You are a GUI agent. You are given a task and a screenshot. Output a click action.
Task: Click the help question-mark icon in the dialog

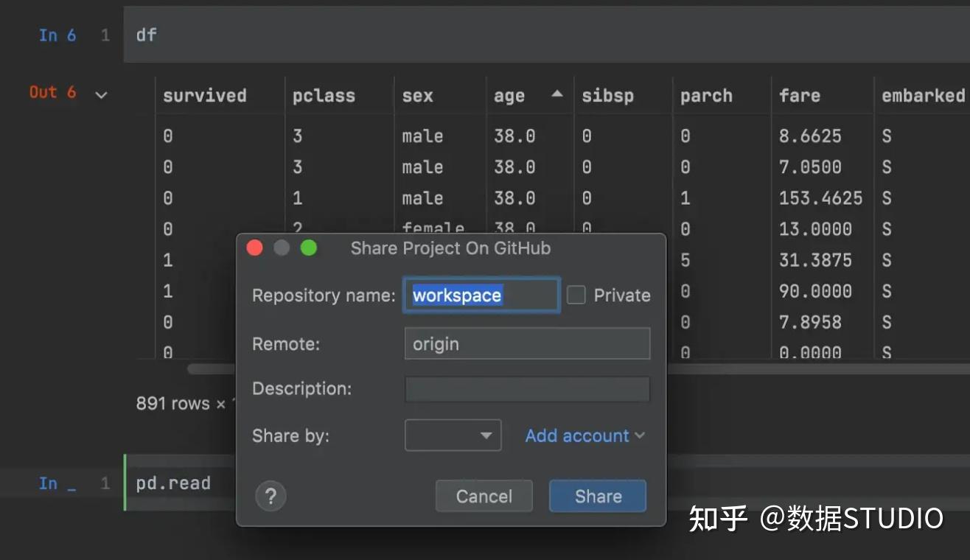point(271,496)
